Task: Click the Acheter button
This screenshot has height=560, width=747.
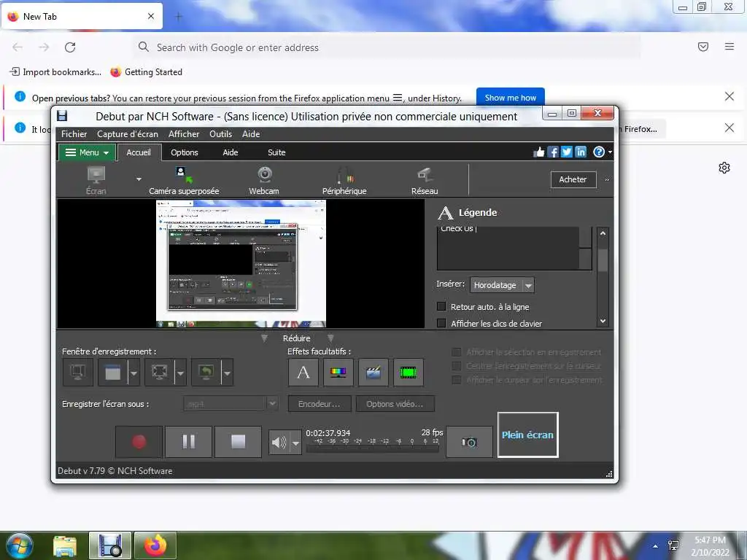Action: [573, 179]
